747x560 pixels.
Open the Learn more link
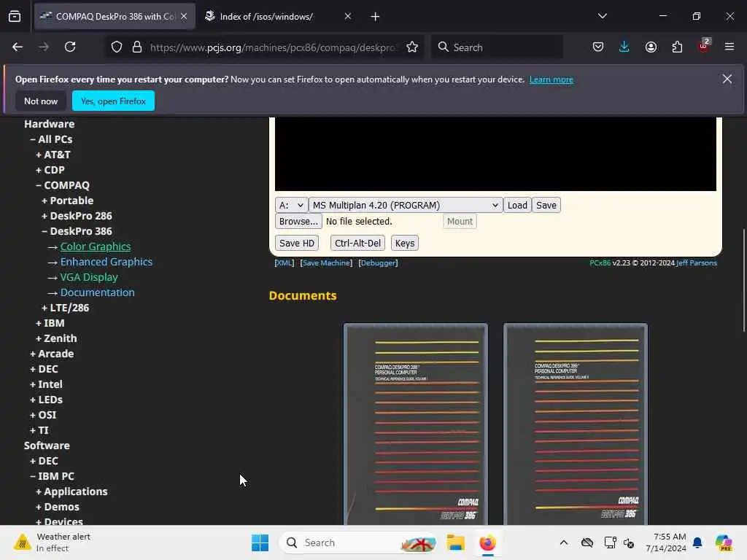click(551, 79)
